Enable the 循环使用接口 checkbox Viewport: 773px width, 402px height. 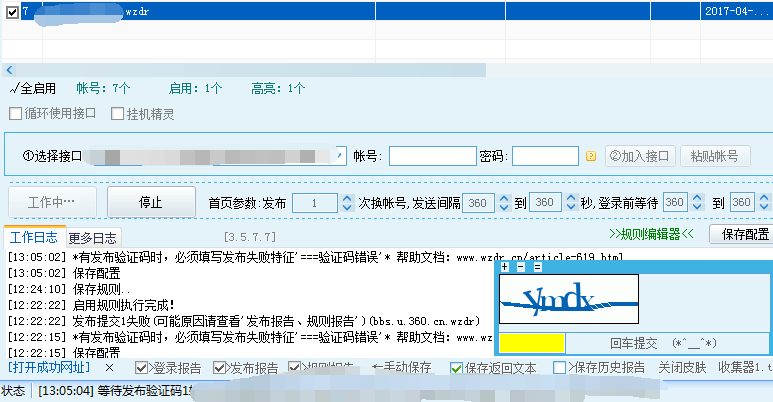point(15,114)
